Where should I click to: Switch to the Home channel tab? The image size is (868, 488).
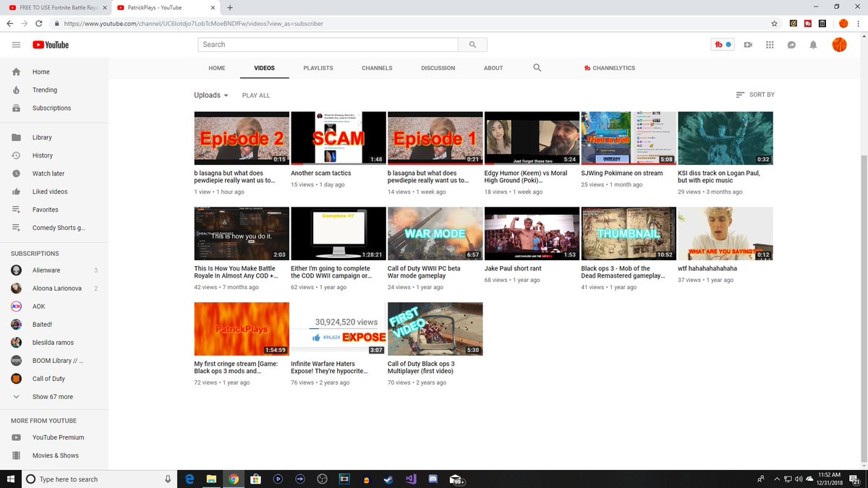click(x=217, y=68)
